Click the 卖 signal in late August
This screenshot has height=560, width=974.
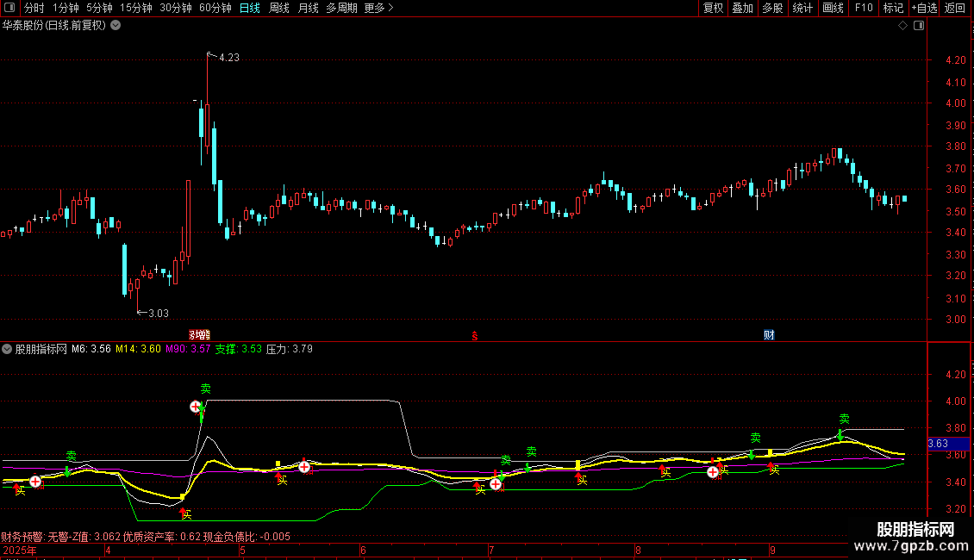click(755, 438)
